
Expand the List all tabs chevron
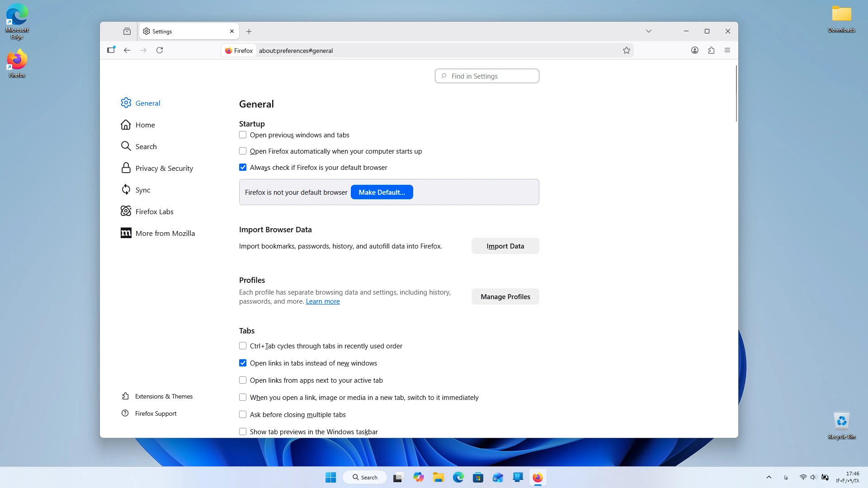pos(648,31)
